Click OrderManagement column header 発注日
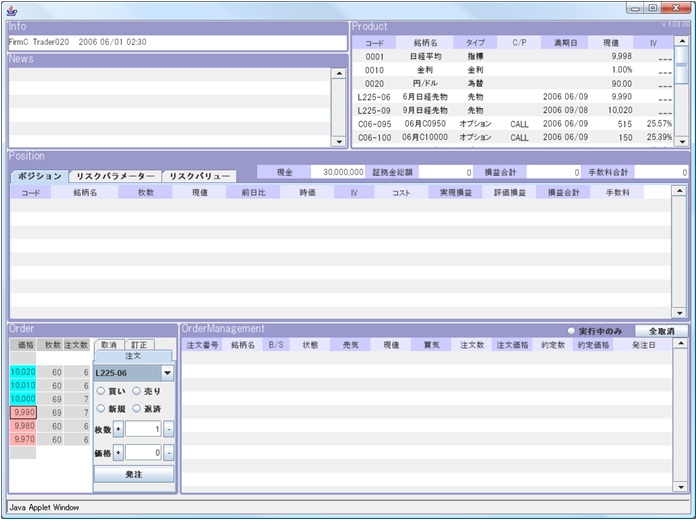Screen dimensions: 696x520 tap(643, 345)
